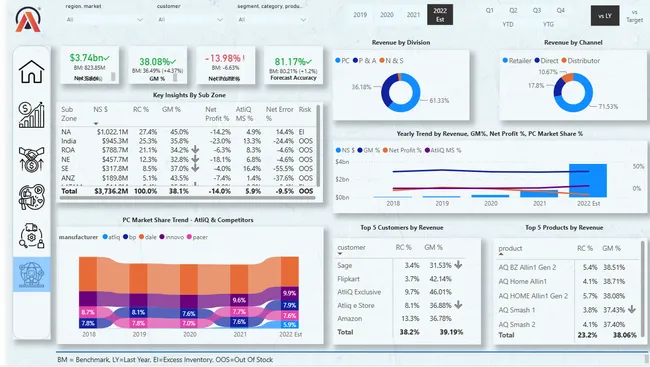Click the bp manufacturer legend item

click(x=129, y=237)
